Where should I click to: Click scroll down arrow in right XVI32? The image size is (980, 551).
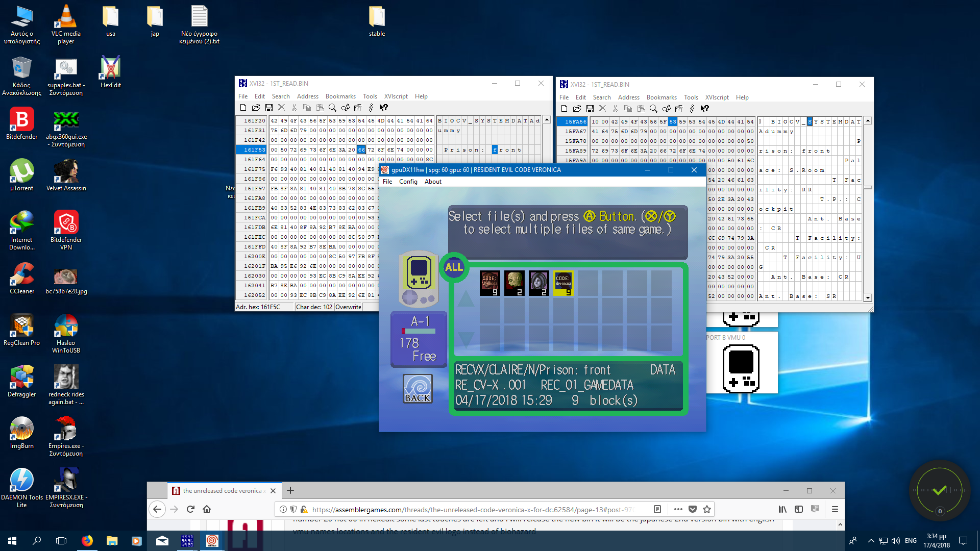[x=868, y=297]
